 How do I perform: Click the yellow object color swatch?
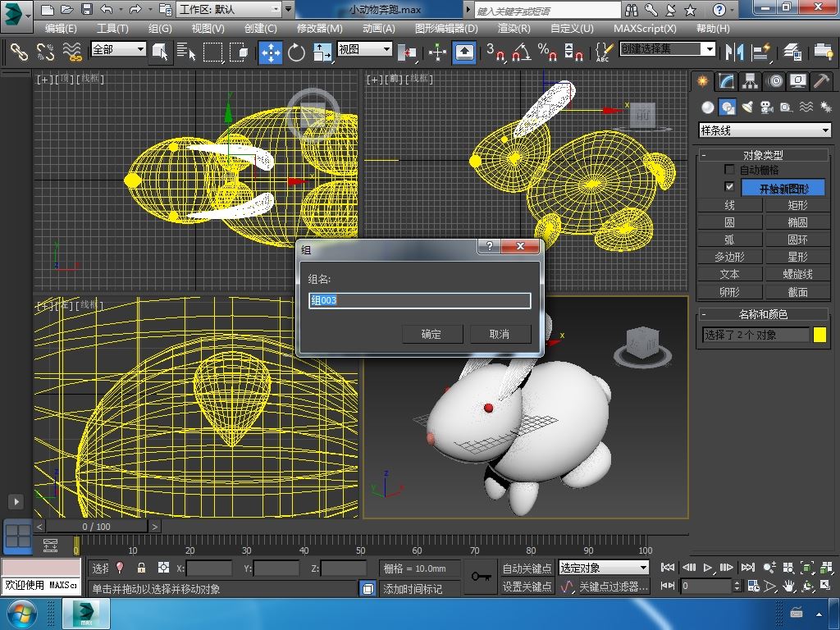click(819, 335)
